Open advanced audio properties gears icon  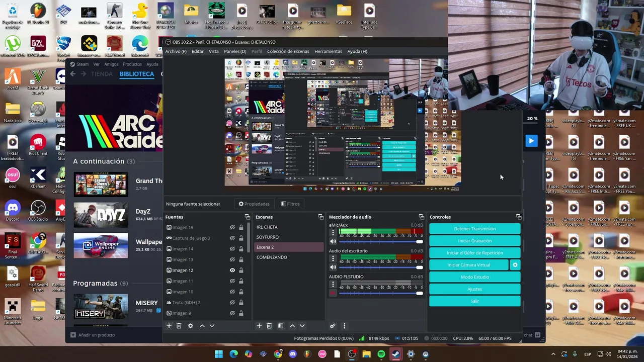click(x=333, y=326)
